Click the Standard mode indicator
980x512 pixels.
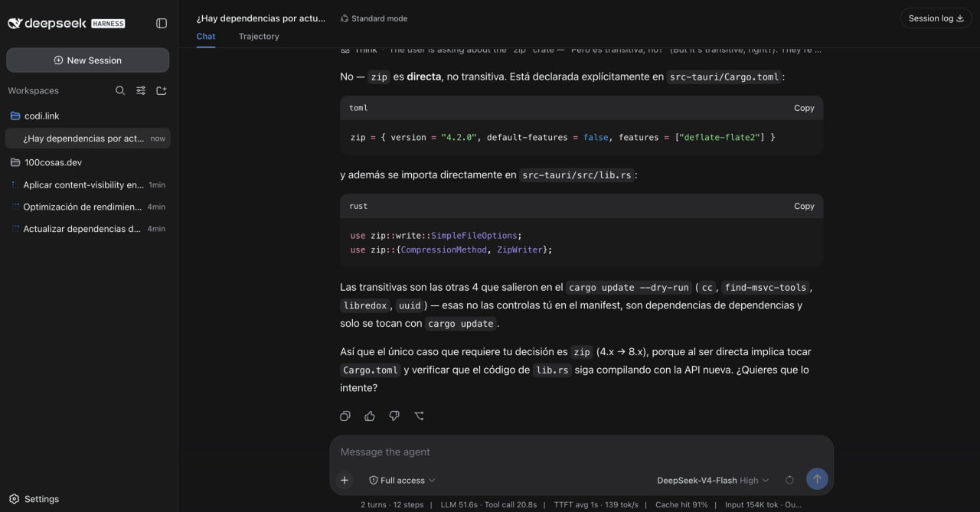coord(374,18)
